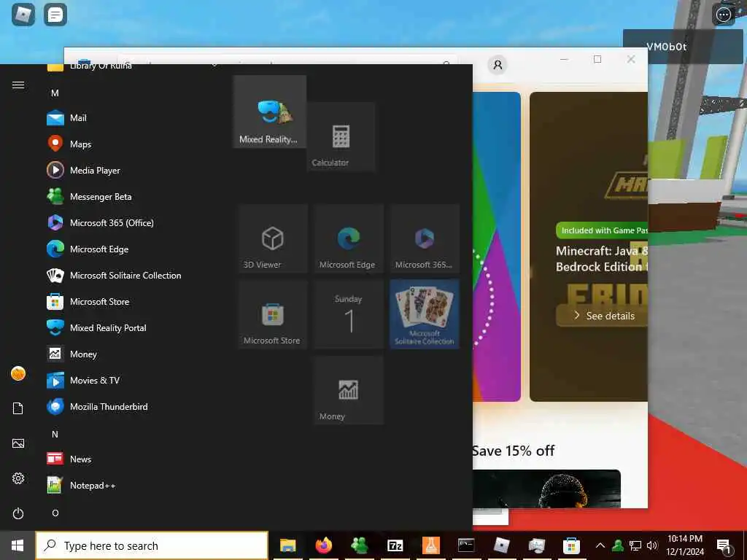
Task: Open Settings gear in Start sidebar
Action: coord(18,478)
